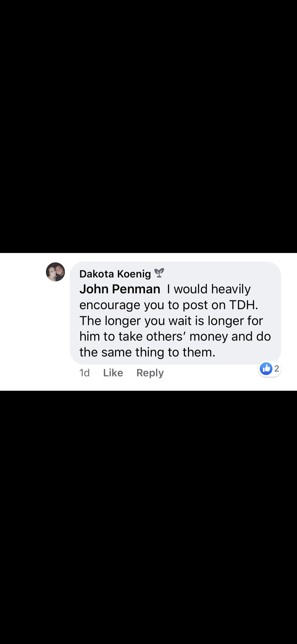Like Dakota Koenig's comment
297x644 pixels.
(x=113, y=373)
